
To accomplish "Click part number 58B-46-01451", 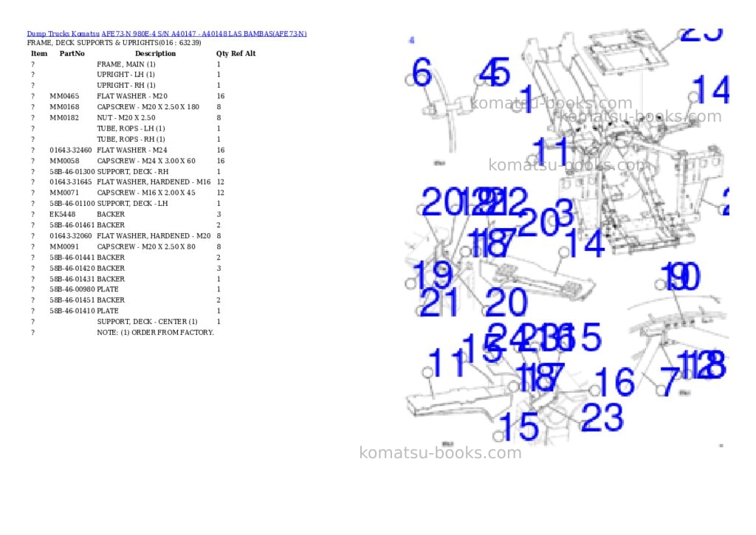I will pos(72,300).
